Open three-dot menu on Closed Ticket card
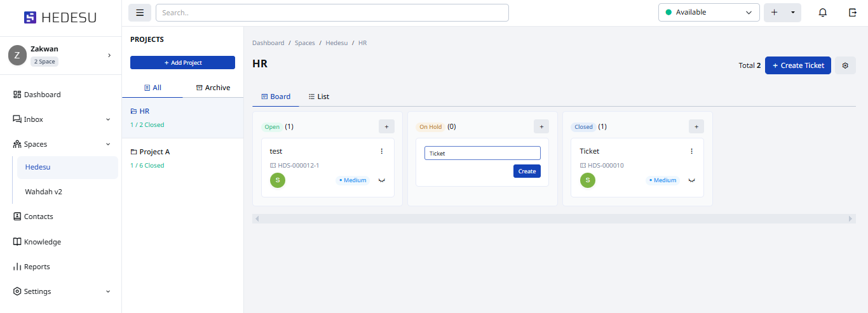Viewport: 868px width, 313px height. [x=692, y=151]
